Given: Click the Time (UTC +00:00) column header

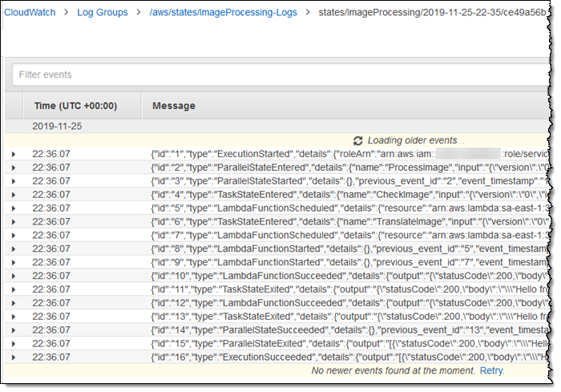Looking at the screenshot, I should [x=75, y=106].
